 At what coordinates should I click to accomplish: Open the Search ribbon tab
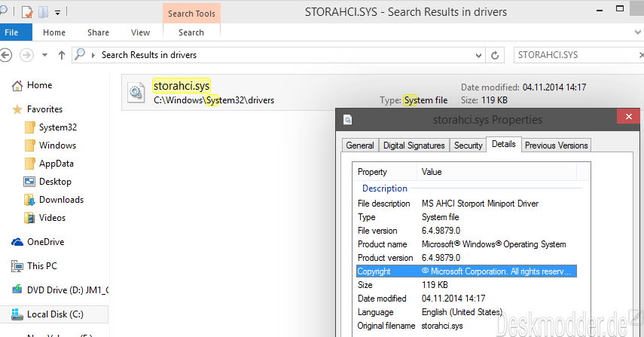191,32
